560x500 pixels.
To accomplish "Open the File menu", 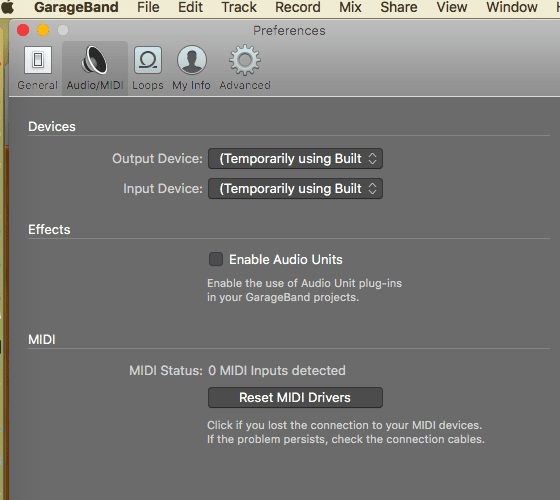I will [148, 7].
